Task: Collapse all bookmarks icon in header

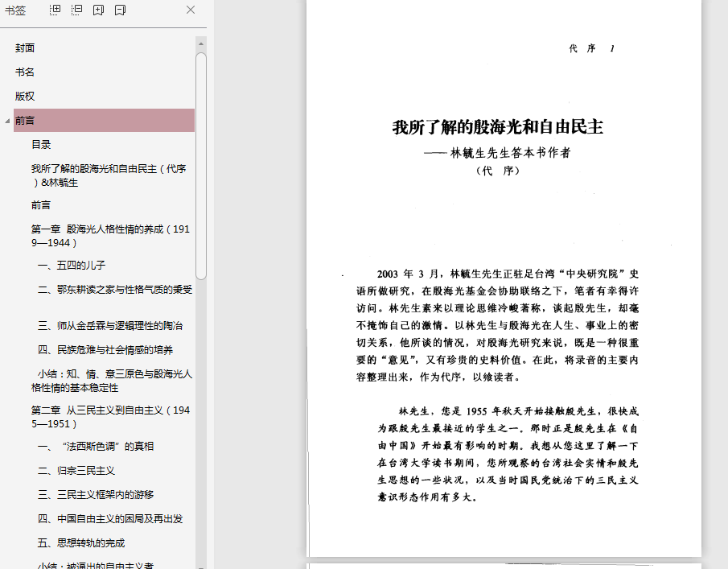Action: pyautogui.click(x=76, y=10)
